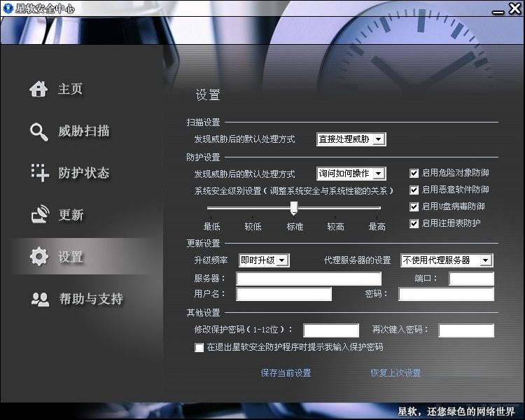Click 较高 on the security level scale

coord(335,227)
